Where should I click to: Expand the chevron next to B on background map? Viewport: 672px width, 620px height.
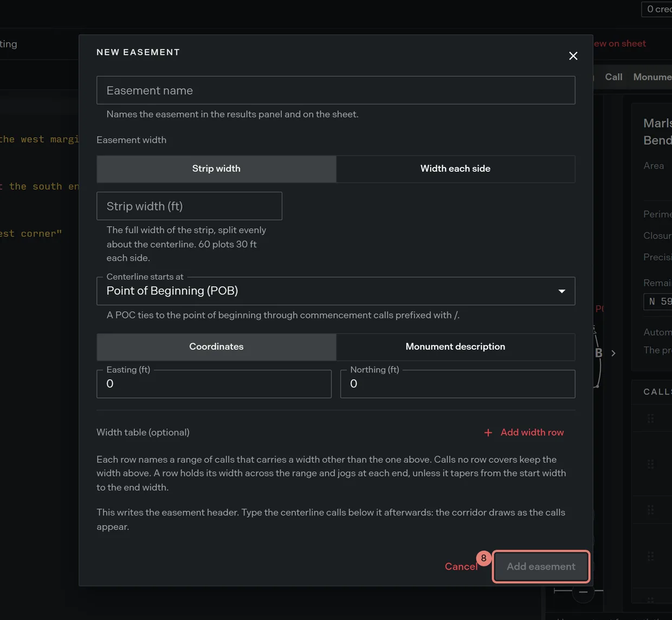(613, 353)
